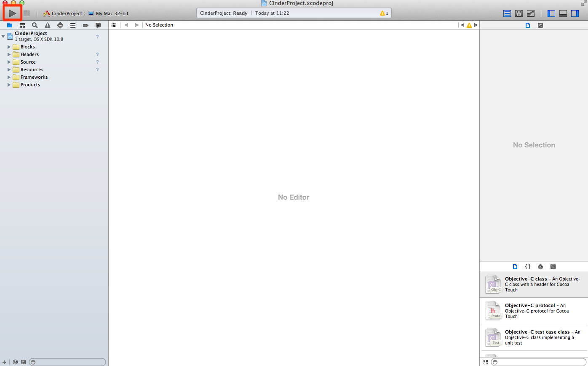This screenshot has width=588, height=366.
Task: Toggle the Debug area visibility
Action: [563, 13]
